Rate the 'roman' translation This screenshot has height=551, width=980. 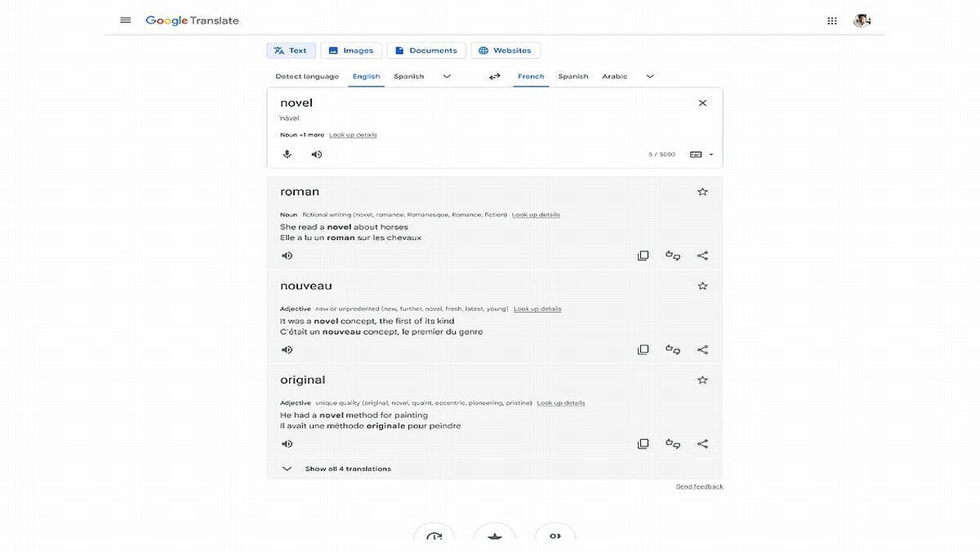point(673,256)
